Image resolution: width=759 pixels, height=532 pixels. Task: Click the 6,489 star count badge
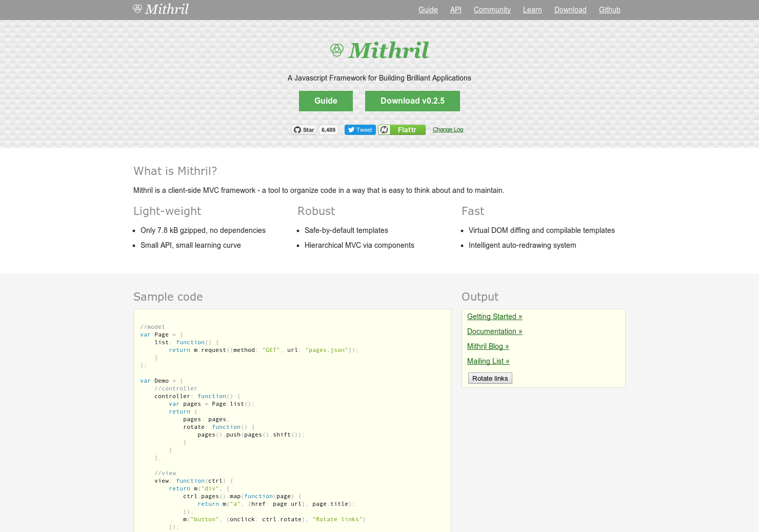[x=328, y=130]
